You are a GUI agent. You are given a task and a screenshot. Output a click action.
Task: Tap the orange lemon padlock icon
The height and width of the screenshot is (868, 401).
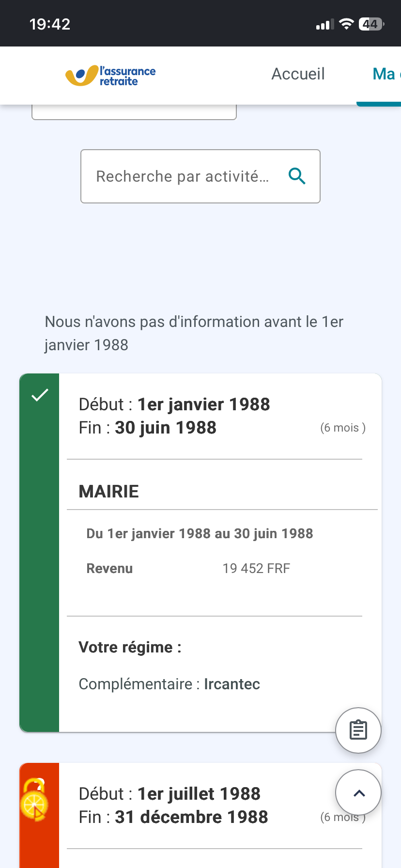34,800
